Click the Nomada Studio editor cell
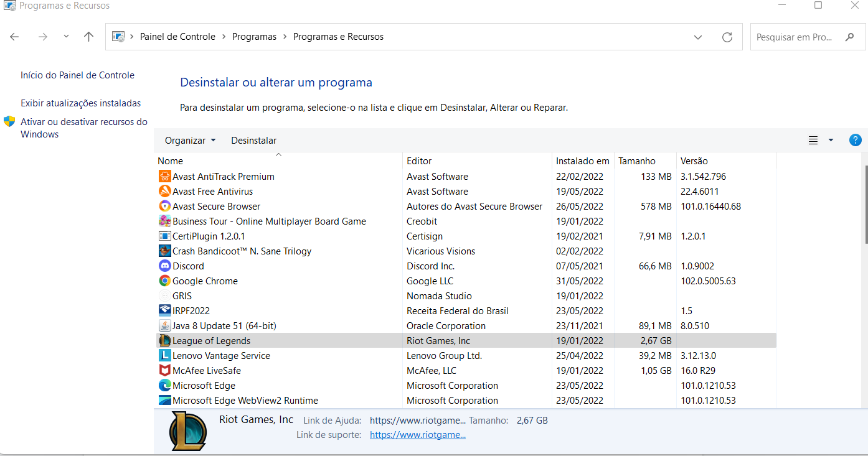The width and height of the screenshot is (868, 456). [439, 296]
